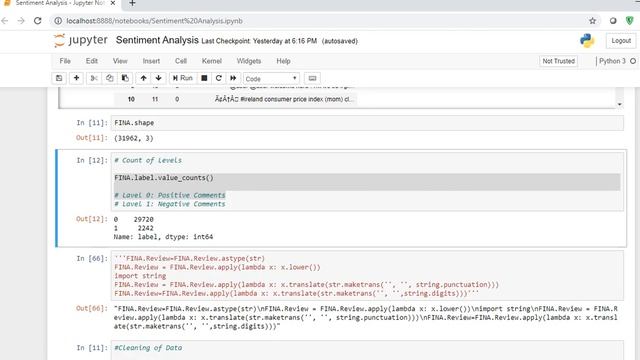Open the cell type Code dropdown
640x360 pixels.
pos(271,78)
